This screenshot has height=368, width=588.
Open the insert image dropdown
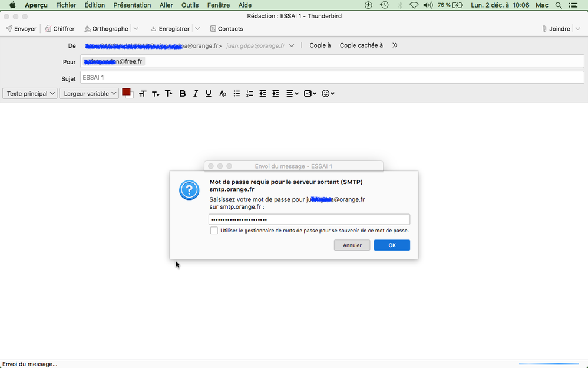click(x=310, y=94)
